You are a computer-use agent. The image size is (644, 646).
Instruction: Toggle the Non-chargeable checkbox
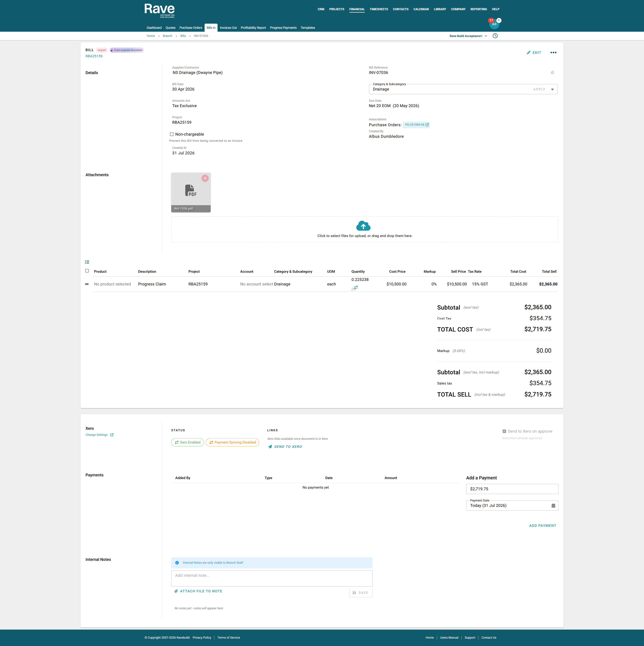click(x=172, y=134)
